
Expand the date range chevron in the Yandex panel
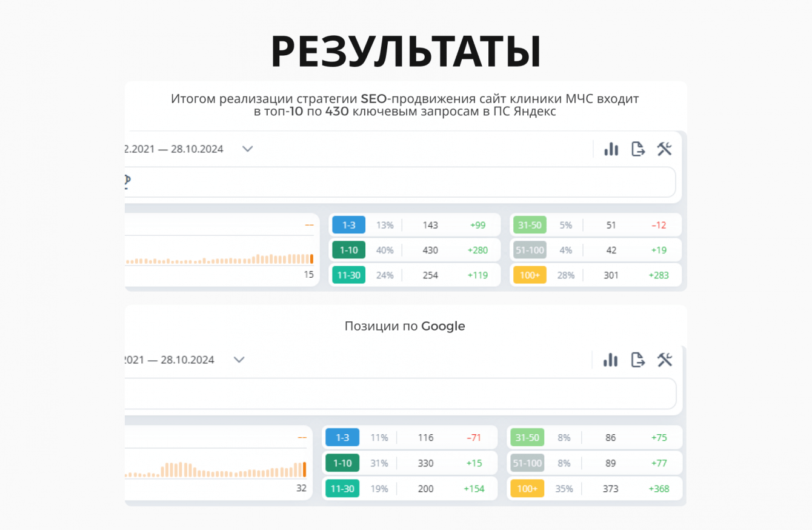pyautogui.click(x=247, y=149)
